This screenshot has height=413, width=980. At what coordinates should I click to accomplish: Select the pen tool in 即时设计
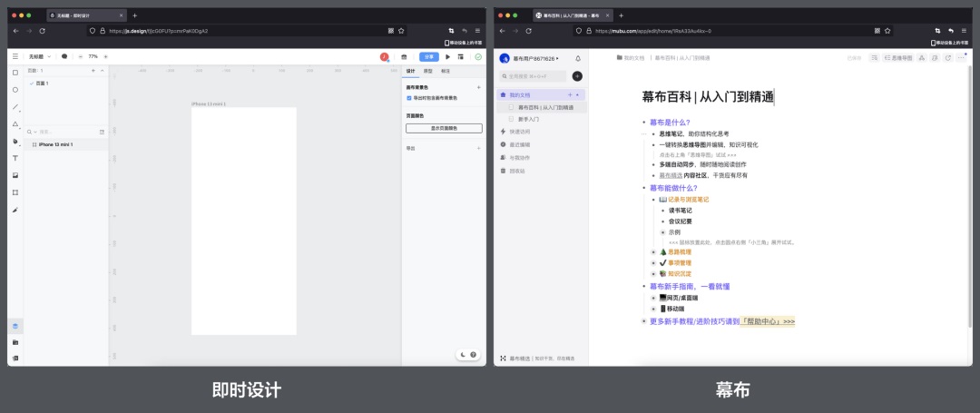[15, 142]
